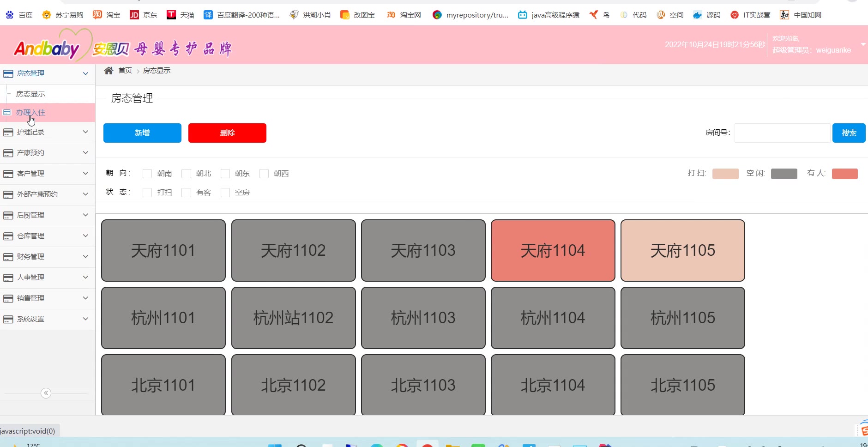The width and height of the screenshot is (868, 447).
Task: Check the 有客 status checkbox
Action: tap(186, 192)
